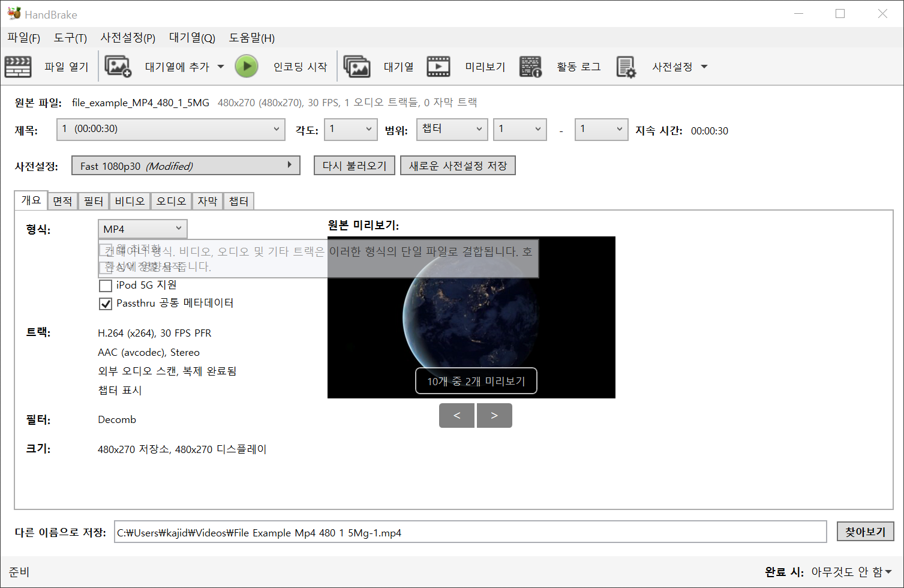Start encoding with the green play icon
This screenshot has width=904, height=588.
click(x=247, y=66)
